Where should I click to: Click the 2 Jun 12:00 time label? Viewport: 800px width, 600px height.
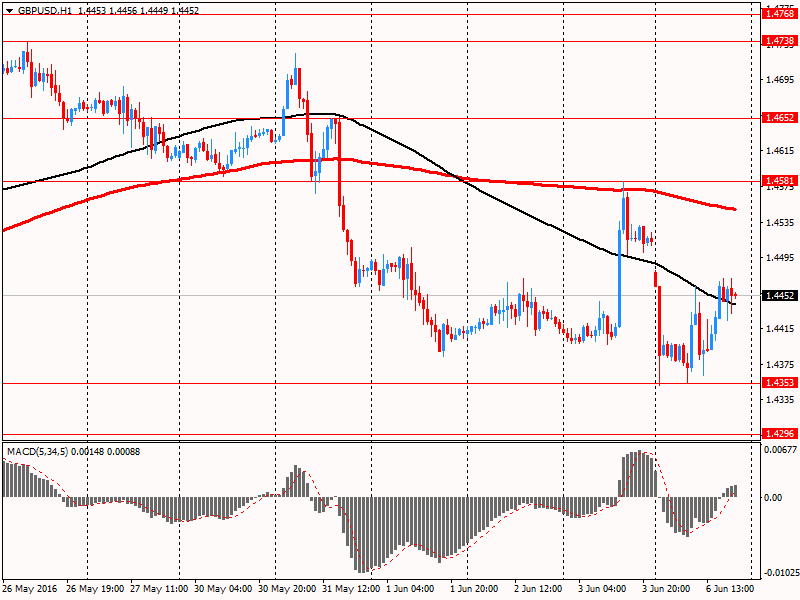[x=538, y=589]
